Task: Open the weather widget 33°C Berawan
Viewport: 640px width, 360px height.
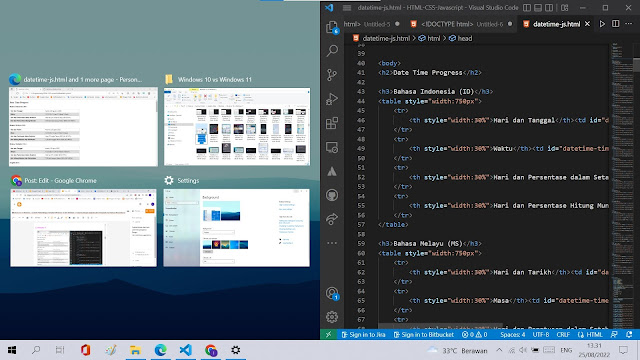Action: click(x=458, y=350)
